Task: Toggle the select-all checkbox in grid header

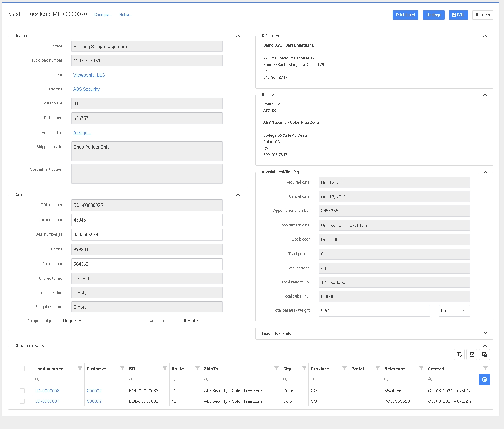Action: (x=22, y=369)
